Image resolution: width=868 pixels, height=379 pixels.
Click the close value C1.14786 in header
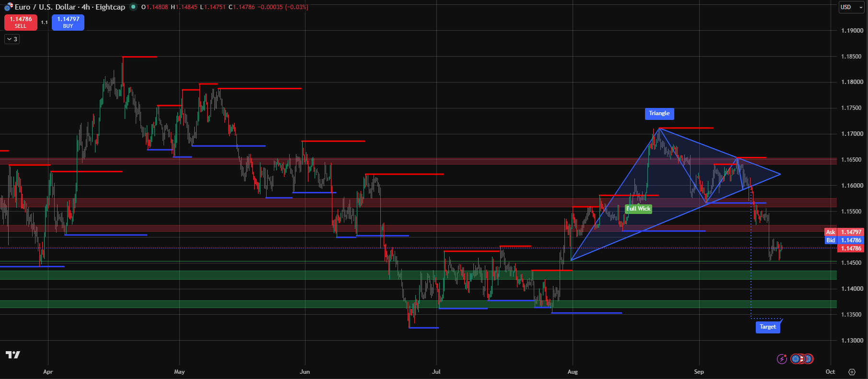coord(242,7)
